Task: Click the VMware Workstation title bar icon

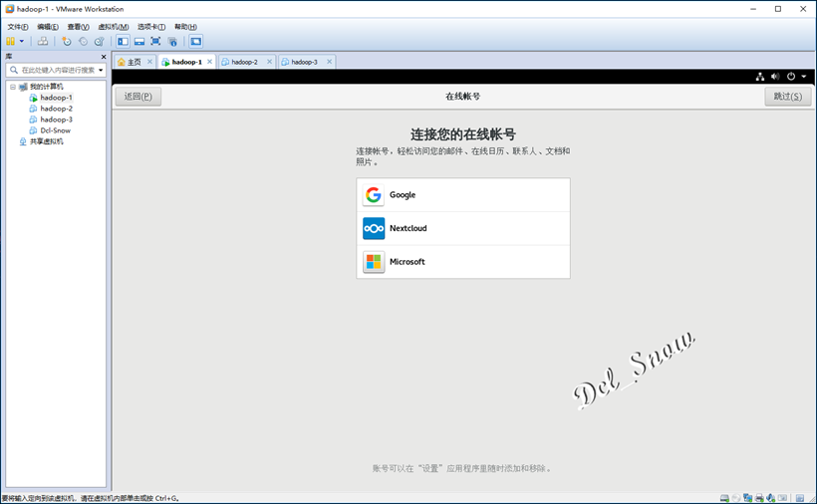Action: (x=9, y=9)
